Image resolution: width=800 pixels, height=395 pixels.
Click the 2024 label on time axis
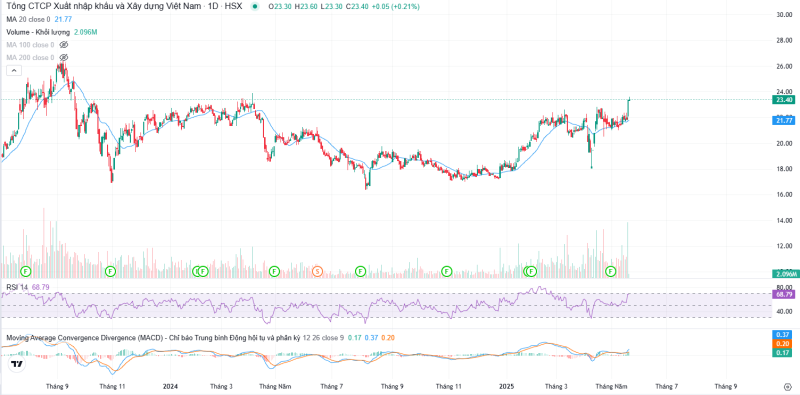[169, 386]
